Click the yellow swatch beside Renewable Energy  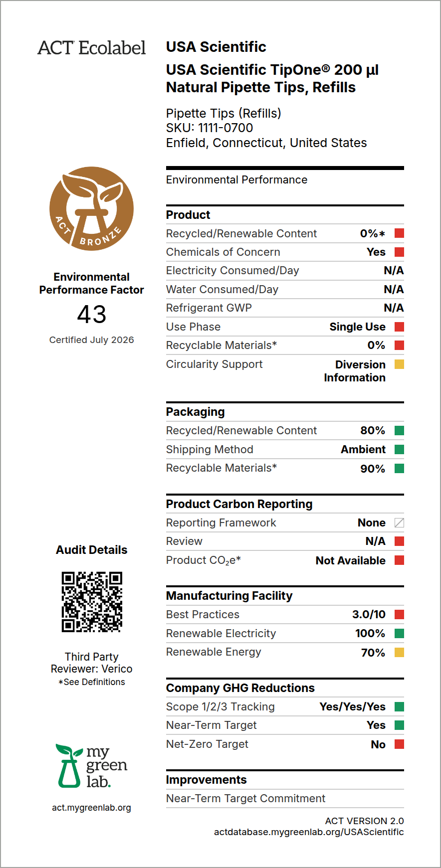(x=399, y=652)
